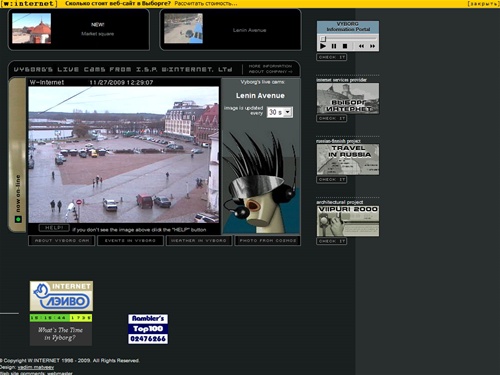Click CHECK IT under Vyborg Information Portal

[x=332, y=57]
